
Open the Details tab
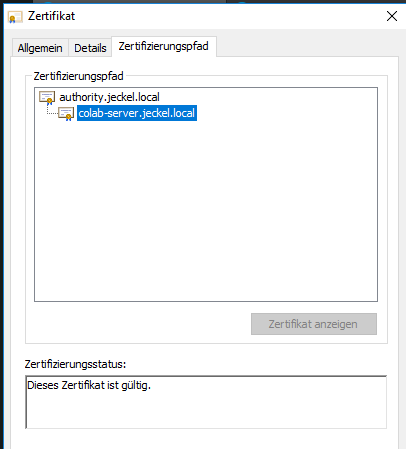(90, 48)
